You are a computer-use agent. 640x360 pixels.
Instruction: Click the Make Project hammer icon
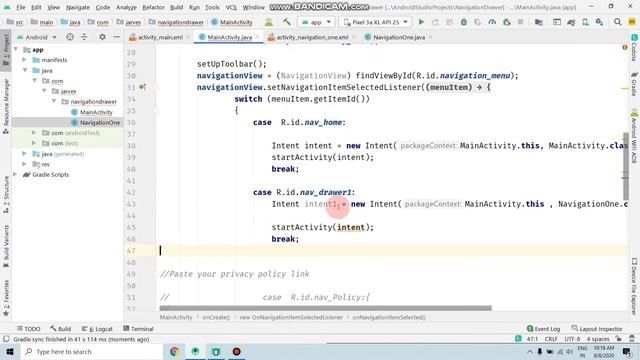point(287,22)
